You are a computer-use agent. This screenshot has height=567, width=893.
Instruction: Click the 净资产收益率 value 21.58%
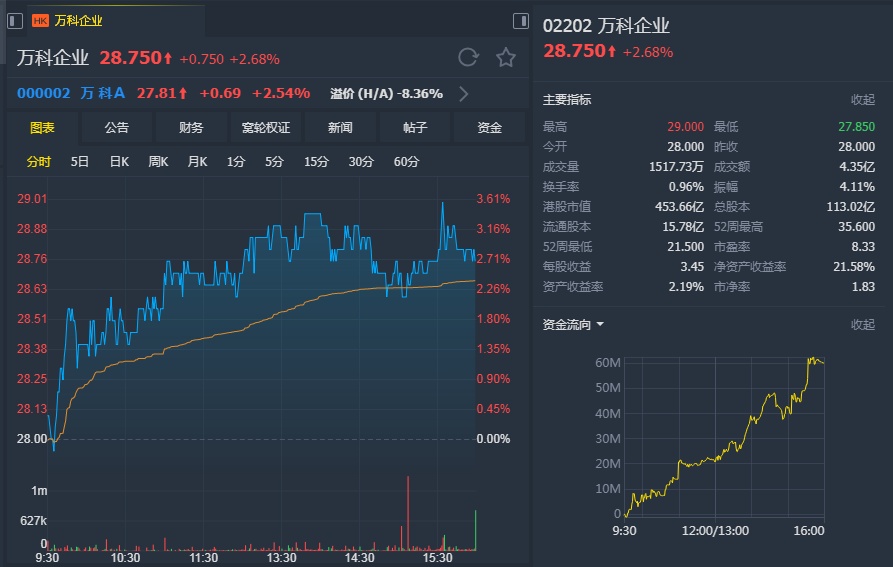pos(854,266)
